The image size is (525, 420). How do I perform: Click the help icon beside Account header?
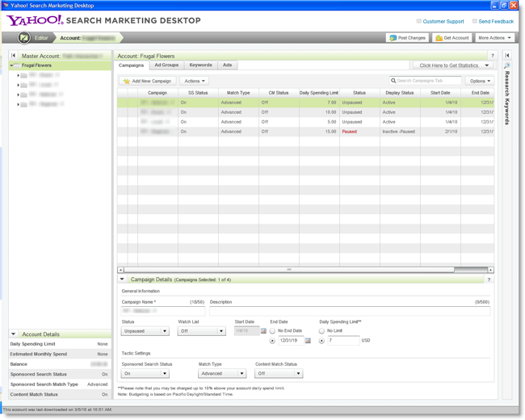492,56
